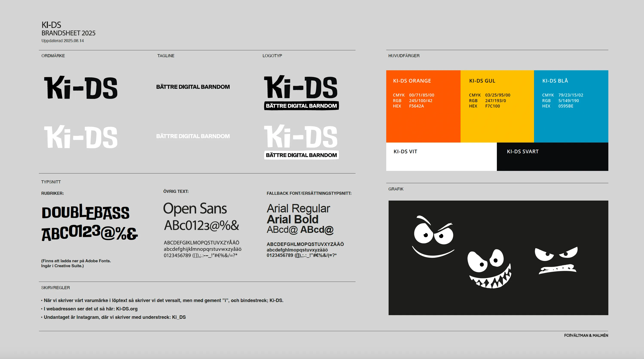Screen dimensions: 644x359
Task: Click the RUBRIKER: label
Action: pyautogui.click(x=52, y=193)
